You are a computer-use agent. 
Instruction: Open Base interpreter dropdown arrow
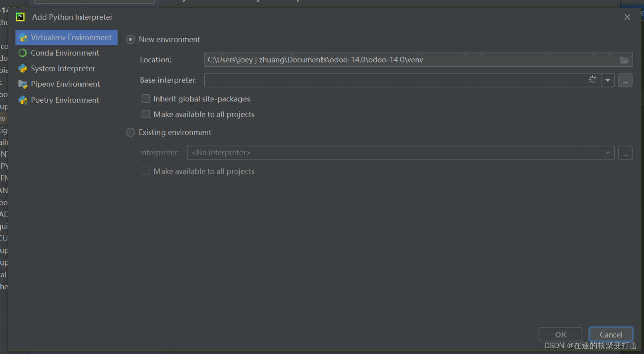(608, 80)
